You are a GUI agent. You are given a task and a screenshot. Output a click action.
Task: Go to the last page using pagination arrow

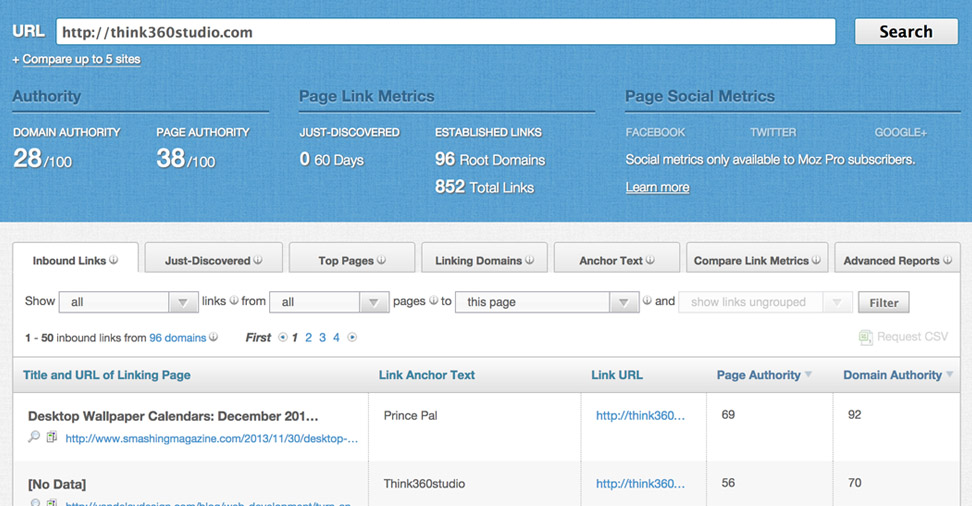(352, 338)
